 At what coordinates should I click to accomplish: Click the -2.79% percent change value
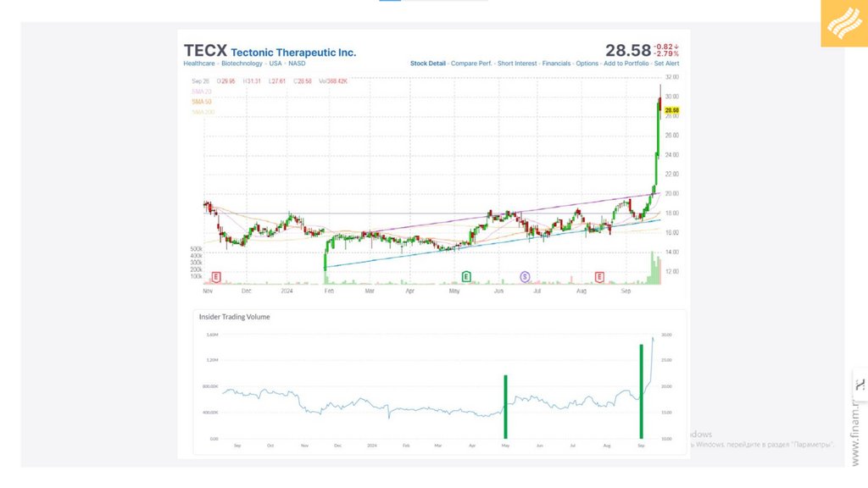[x=666, y=53]
